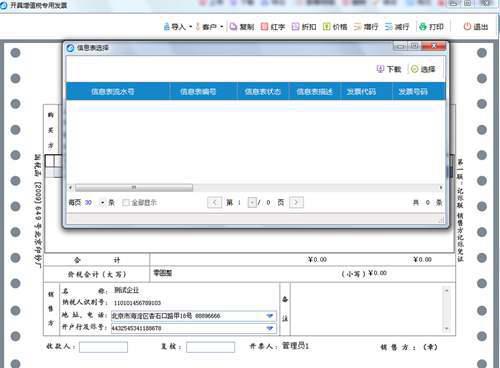Go to previous page in dialog pager
This screenshot has width=500, height=368.
214,202
